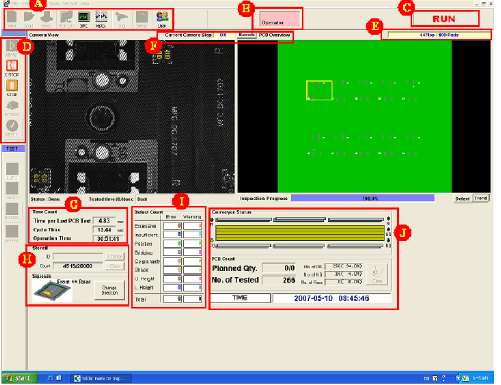501x385 pixels.
Task: Open the User accounts icon
Action: point(162,17)
